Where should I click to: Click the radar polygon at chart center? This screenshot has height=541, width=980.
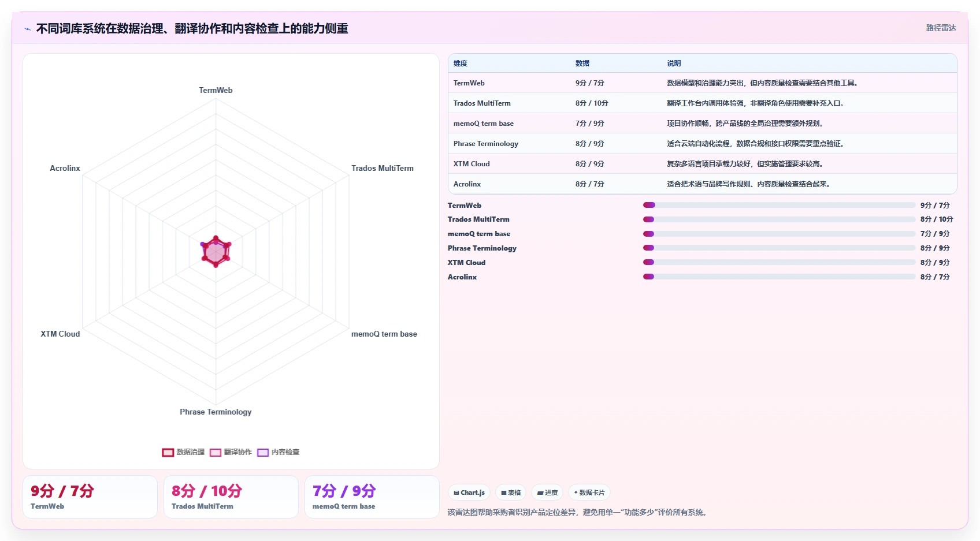(x=216, y=252)
